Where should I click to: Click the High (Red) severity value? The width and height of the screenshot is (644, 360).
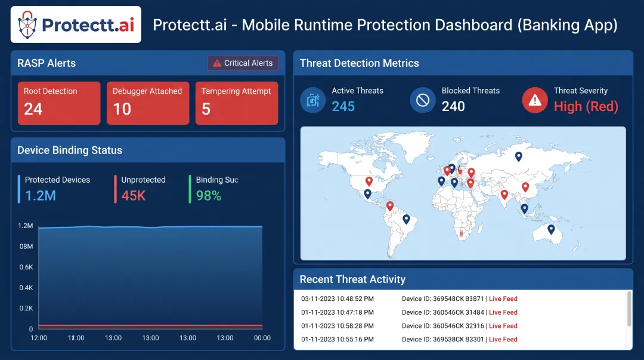click(x=586, y=106)
